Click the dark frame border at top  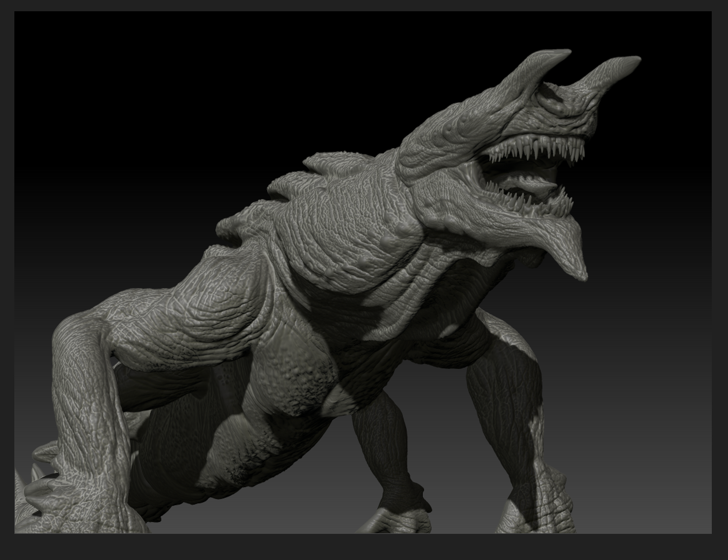(364, 5)
